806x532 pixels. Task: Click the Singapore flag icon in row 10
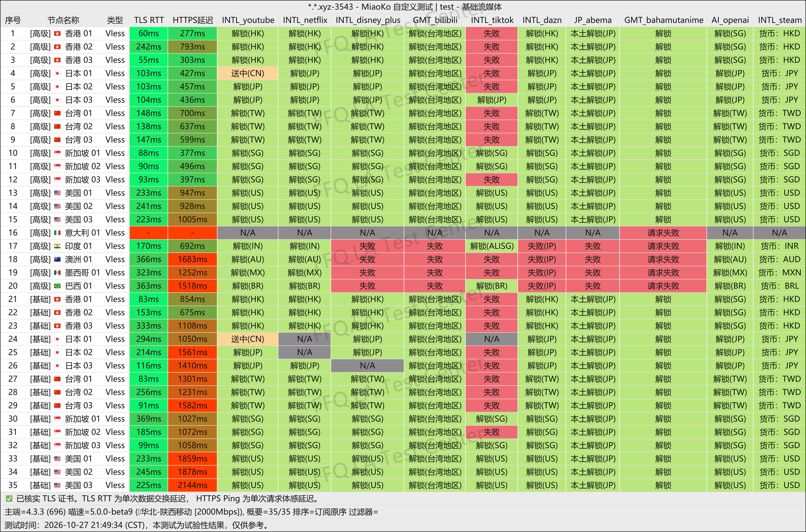tap(57, 153)
